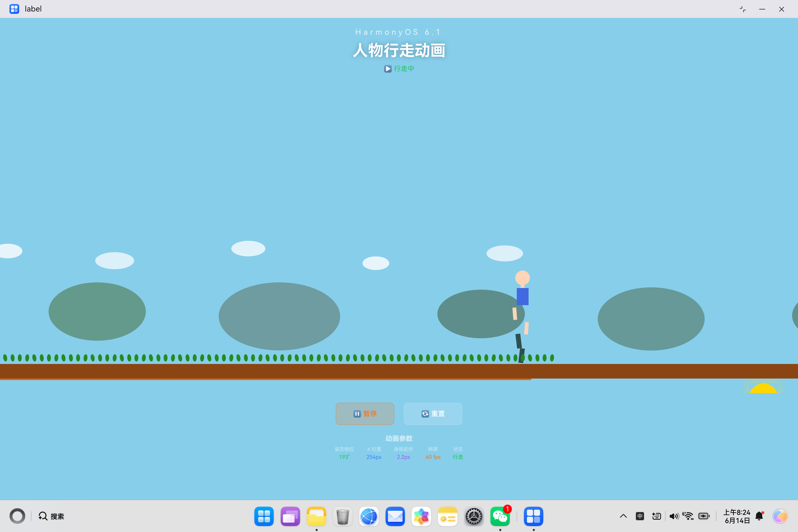Click the 193° pose phase value
798x532 pixels.
(x=344, y=457)
